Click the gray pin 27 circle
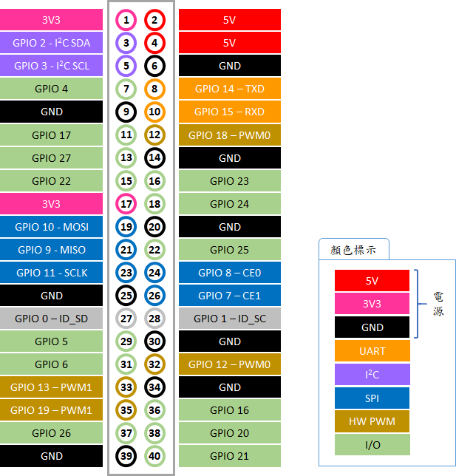 click(126, 319)
